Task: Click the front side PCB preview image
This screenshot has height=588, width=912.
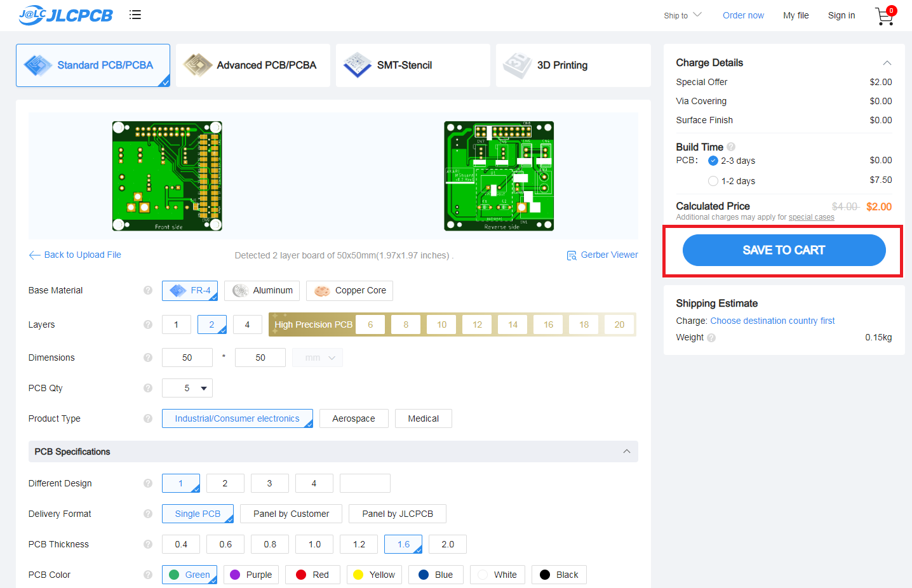Action: click(x=167, y=176)
